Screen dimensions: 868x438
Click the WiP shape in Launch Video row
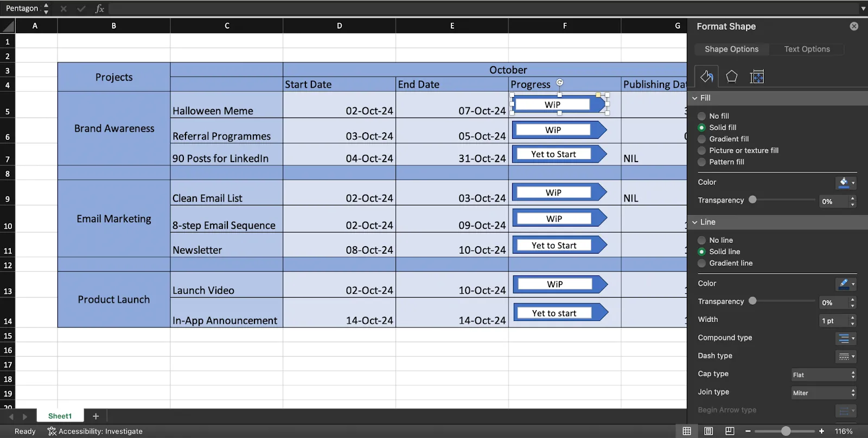click(560, 285)
